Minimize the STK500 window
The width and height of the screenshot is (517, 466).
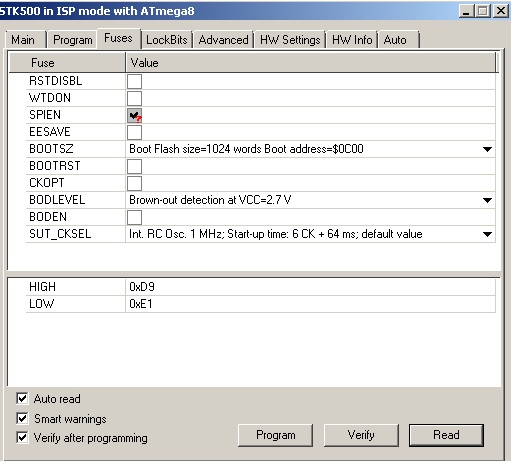coord(466,11)
